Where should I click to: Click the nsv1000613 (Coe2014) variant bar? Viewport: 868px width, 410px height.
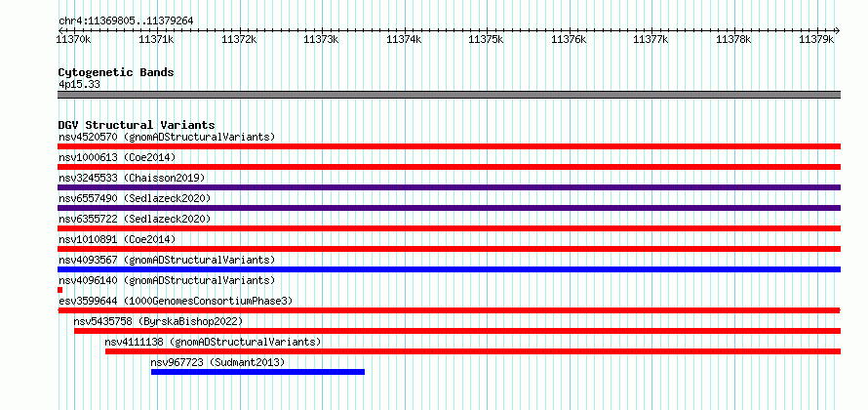pyautogui.click(x=449, y=167)
